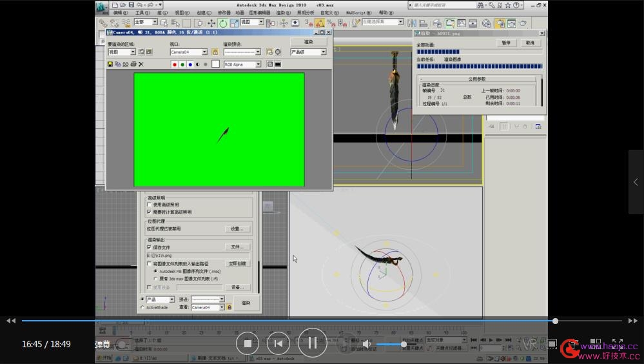Click the favorites star icon in title bar
Screen dimensions: 644x364
[x=508, y=5]
